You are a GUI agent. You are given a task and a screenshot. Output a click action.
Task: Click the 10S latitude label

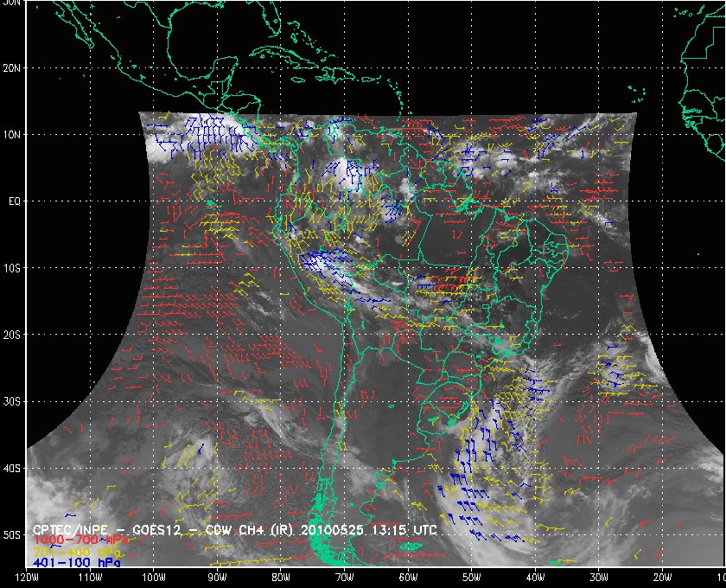(x=11, y=268)
